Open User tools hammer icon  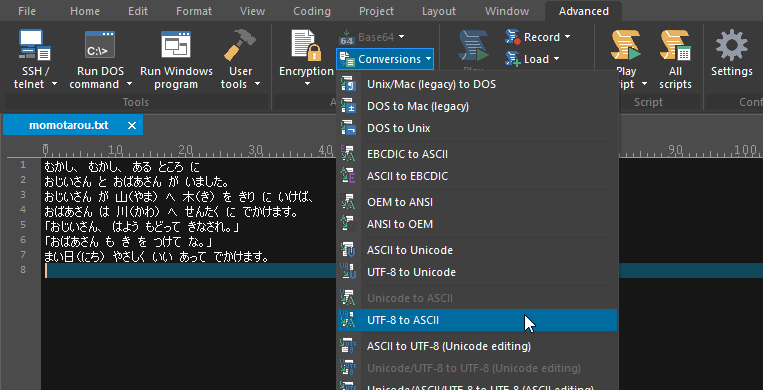tap(240, 45)
